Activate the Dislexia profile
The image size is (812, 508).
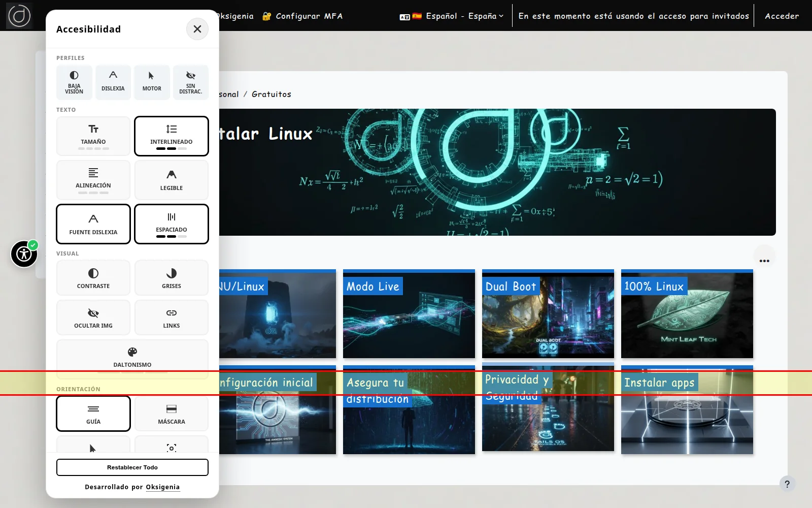tap(113, 82)
